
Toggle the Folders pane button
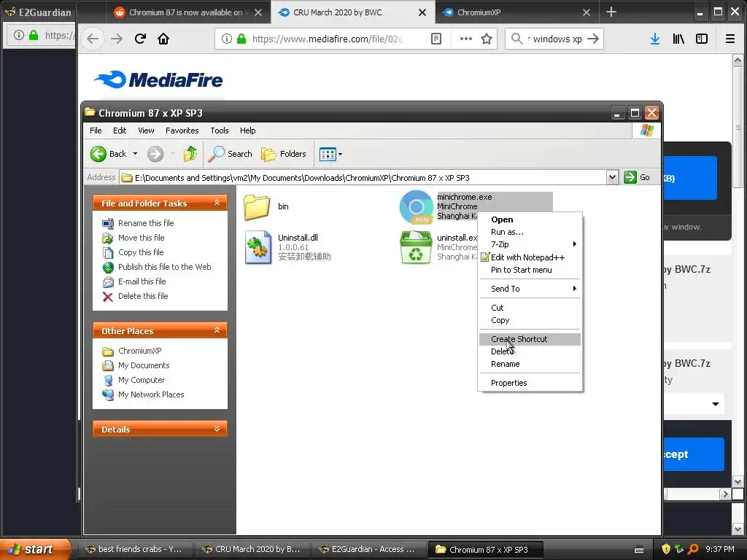coord(284,154)
